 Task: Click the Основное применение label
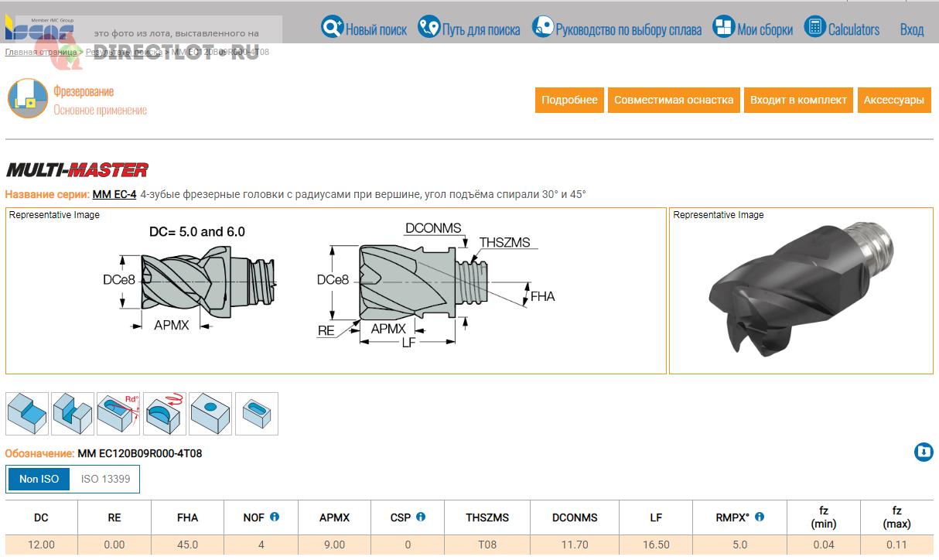click(100, 111)
